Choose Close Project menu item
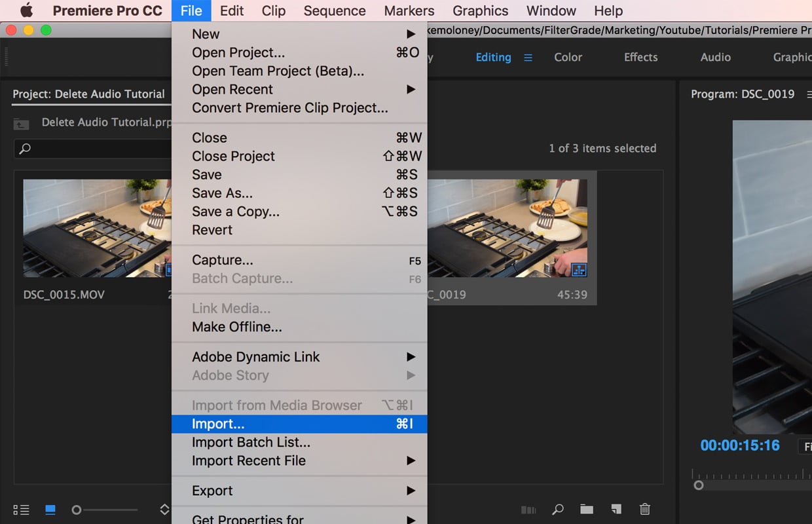Viewport: 812px width, 524px height. pos(299,156)
